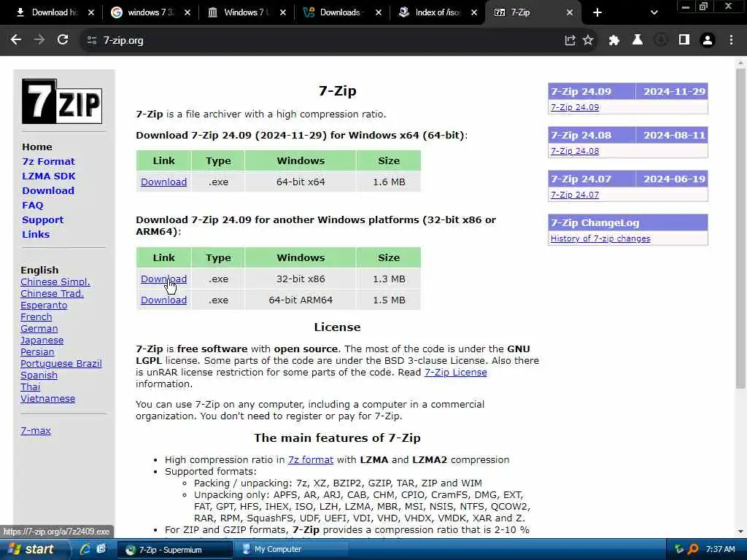
Task: View site information icon in address bar
Action: pyautogui.click(x=92, y=41)
